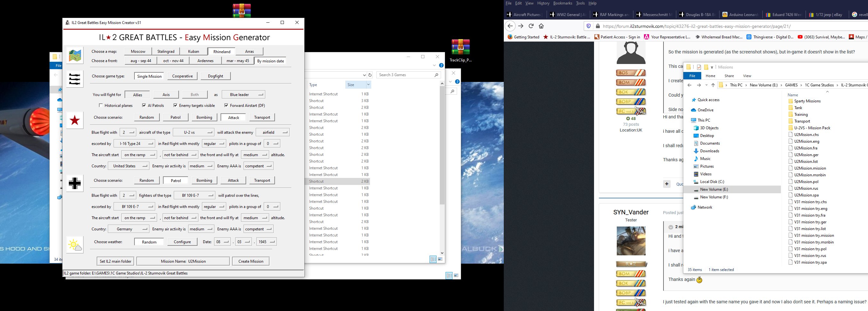
Task: Click the site padlock icon in address bar
Action: [x=598, y=26]
